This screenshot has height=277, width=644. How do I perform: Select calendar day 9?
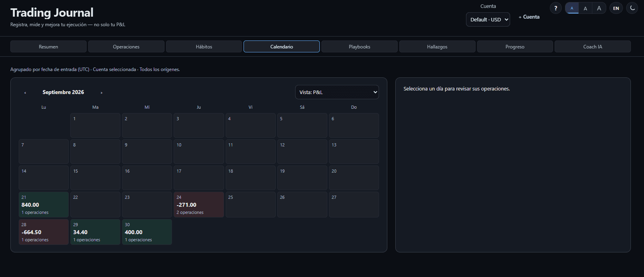[x=147, y=152]
